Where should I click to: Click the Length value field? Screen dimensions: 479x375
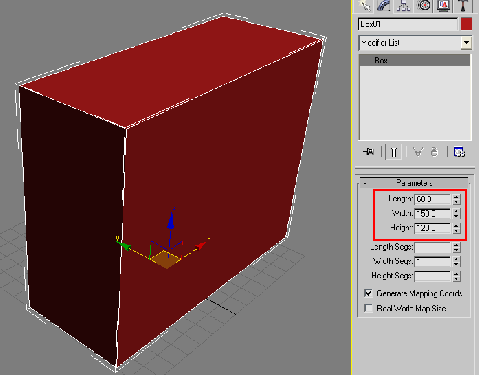tap(432, 199)
